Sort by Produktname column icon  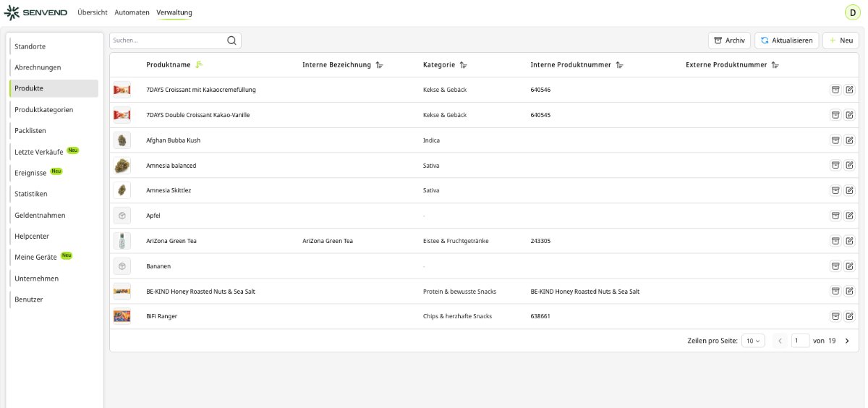[x=199, y=65]
